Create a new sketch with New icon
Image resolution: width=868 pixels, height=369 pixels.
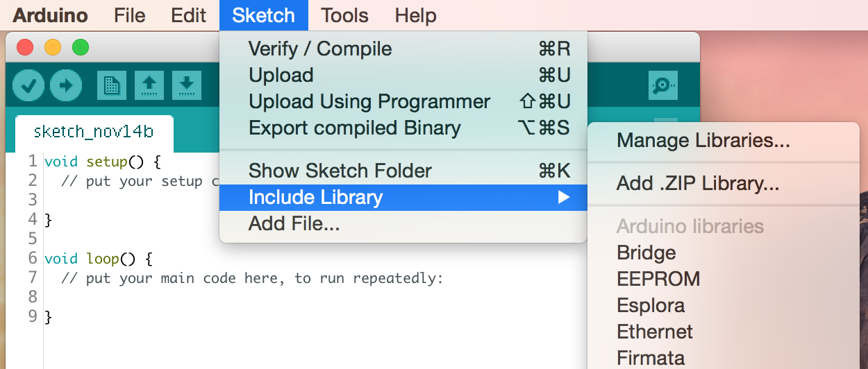[111, 85]
